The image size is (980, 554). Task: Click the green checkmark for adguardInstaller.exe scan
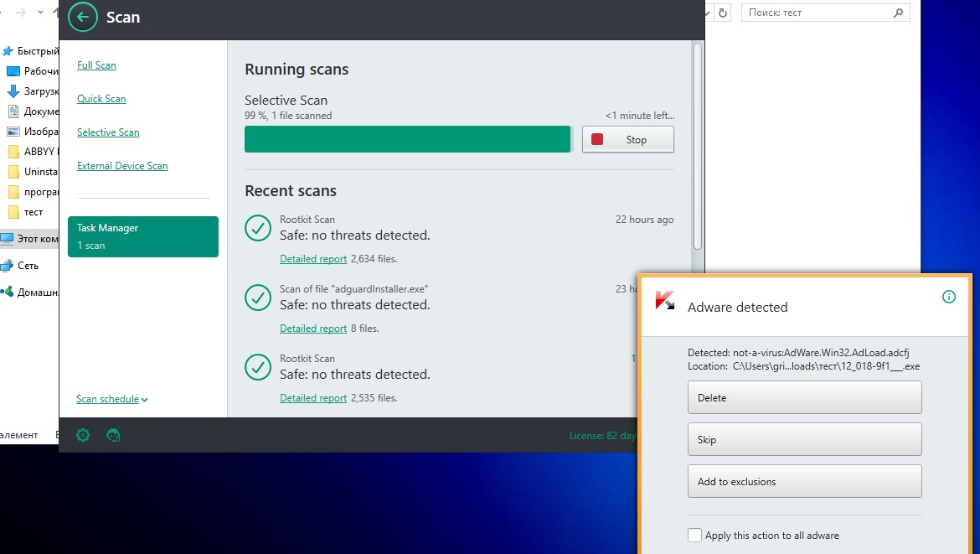click(x=257, y=297)
